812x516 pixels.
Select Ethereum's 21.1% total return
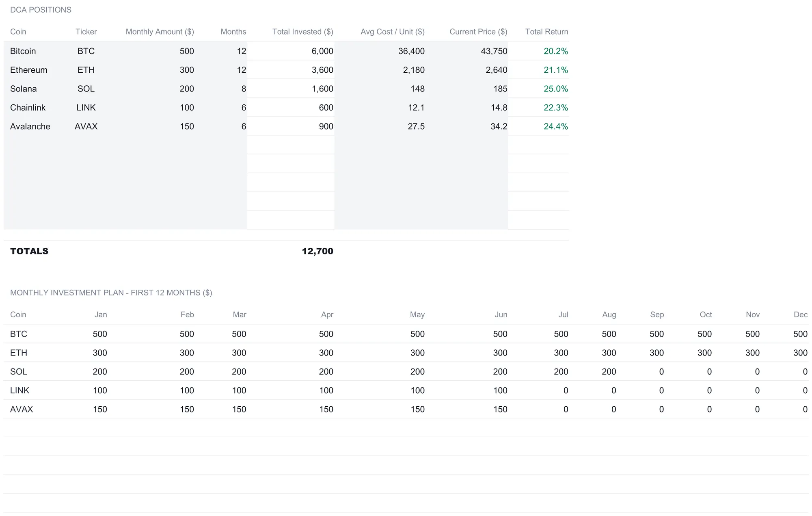(556, 70)
